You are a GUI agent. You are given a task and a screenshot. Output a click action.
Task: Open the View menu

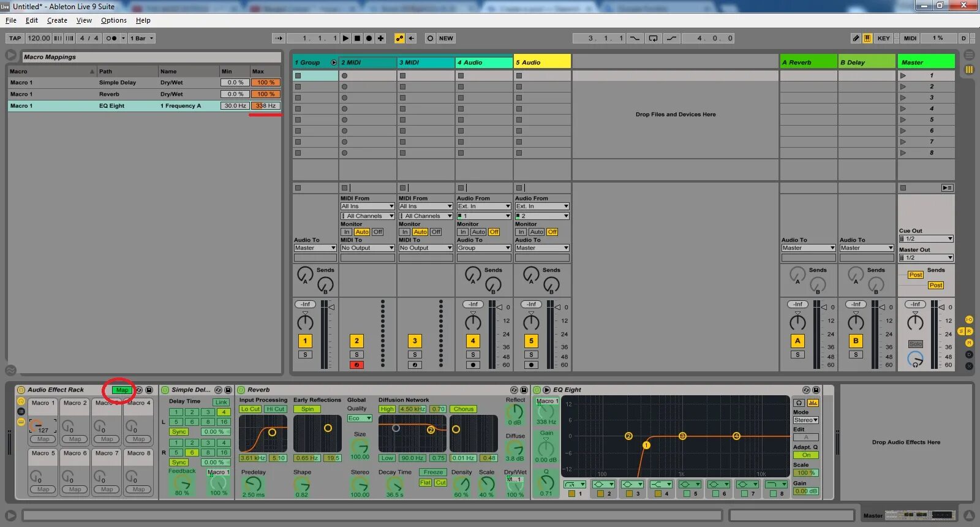pyautogui.click(x=84, y=20)
